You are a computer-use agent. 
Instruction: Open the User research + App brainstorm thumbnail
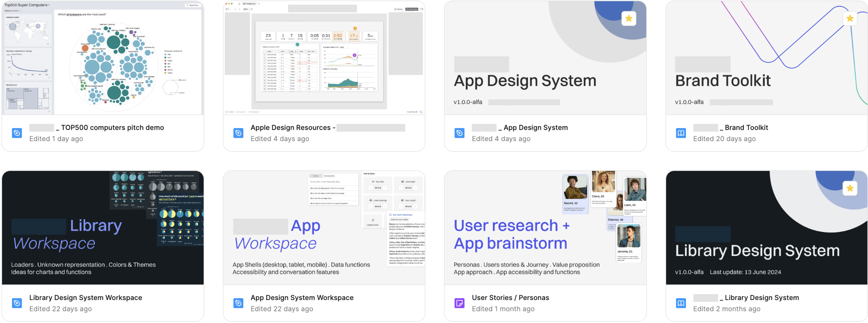pos(545,228)
